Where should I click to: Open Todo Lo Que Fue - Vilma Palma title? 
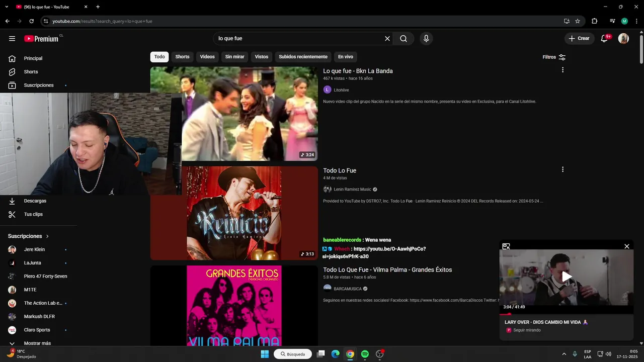387,270
